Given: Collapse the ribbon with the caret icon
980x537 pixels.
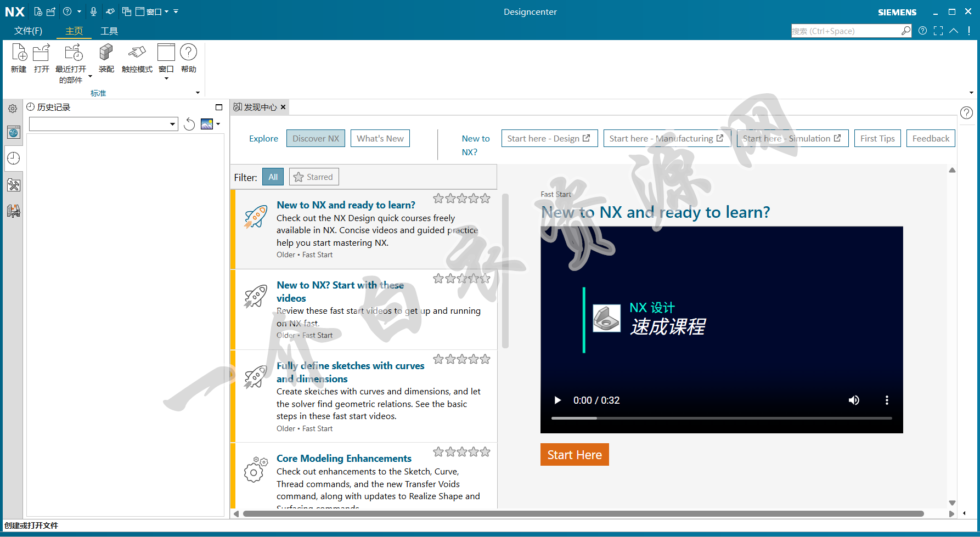Looking at the screenshot, I should click(x=954, y=31).
